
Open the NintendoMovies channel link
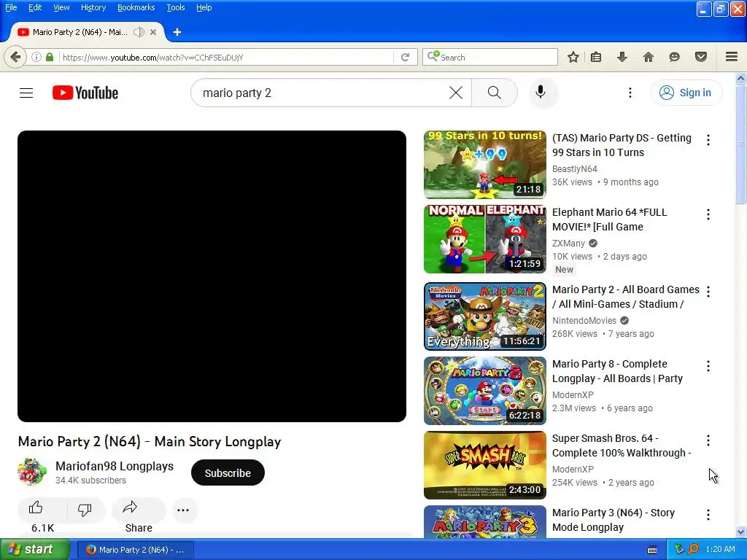pos(584,321)
